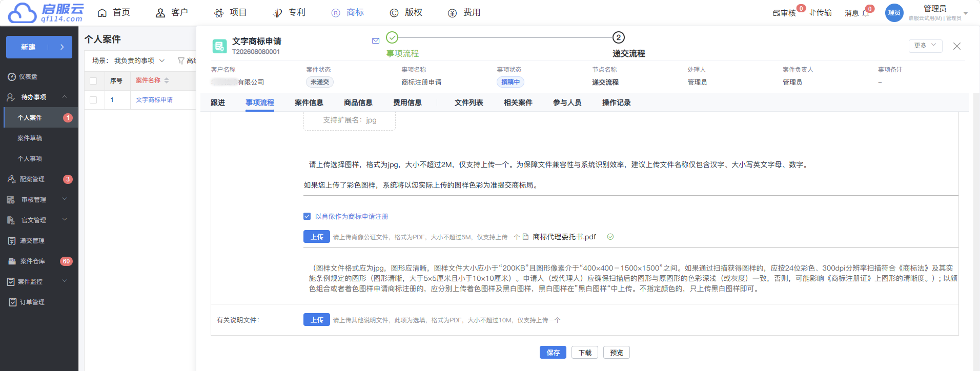Open the 客户 person icon
Image resolution: width=980 pixels, height=371 pixels.
coord(160,13)
